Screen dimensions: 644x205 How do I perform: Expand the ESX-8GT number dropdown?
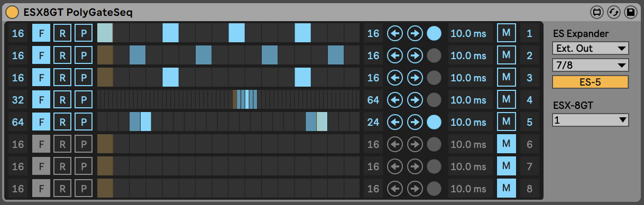591,120
